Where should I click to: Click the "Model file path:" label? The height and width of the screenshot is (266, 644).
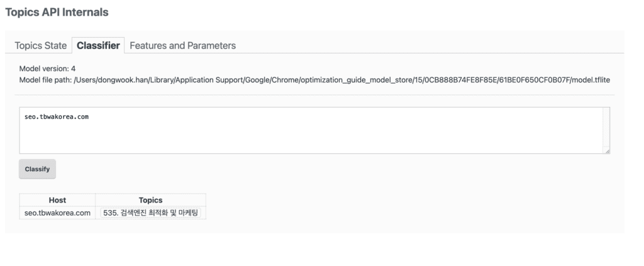point(45,80)
